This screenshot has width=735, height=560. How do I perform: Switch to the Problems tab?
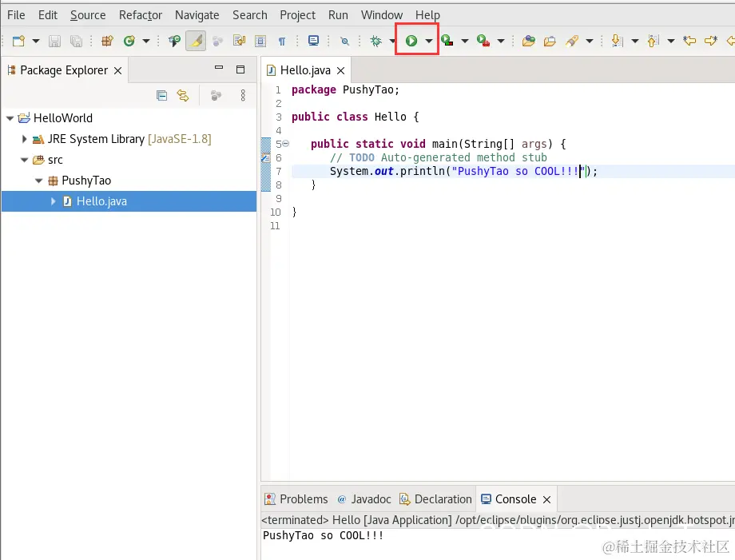pyautogui.click(x=296, y=499)
